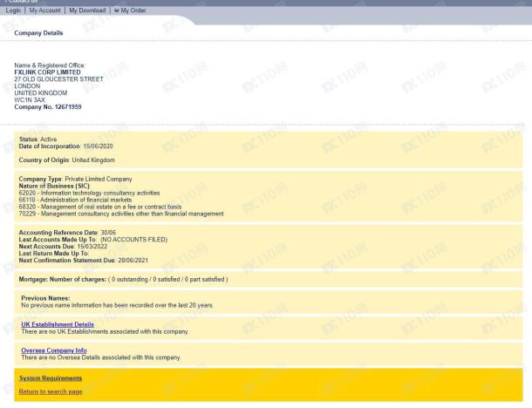Open the My Account link
The width and height of the screenshot is (532, 408).
click(x=44, y=10)
